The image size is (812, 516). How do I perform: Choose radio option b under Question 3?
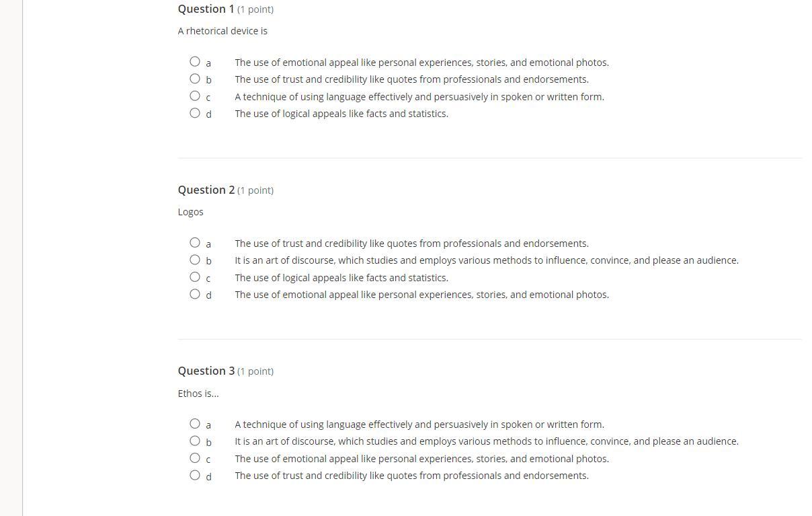tap(195, 441)
